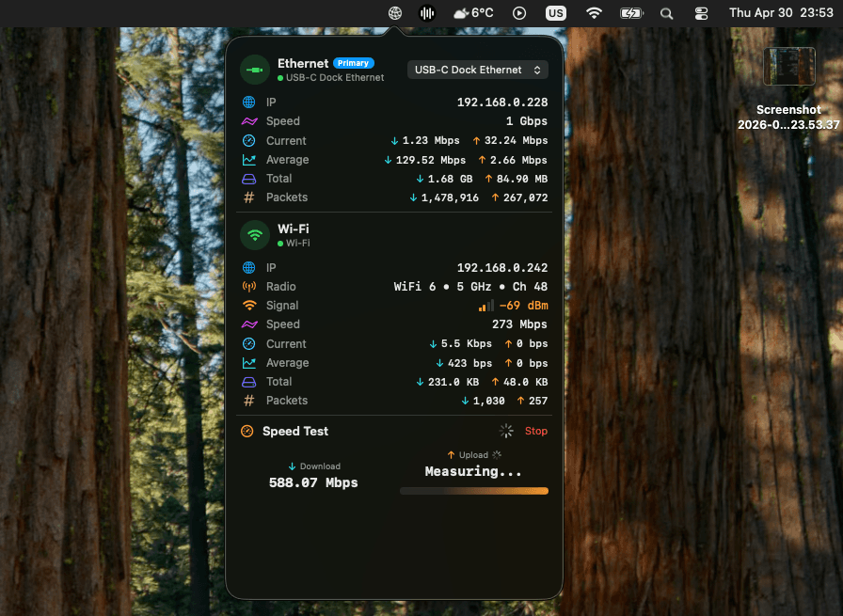Click the 32.24 Mbps current upload value
Image resolution: width=843 pixels, height=616 pixels.
click(x=517, y=140)
